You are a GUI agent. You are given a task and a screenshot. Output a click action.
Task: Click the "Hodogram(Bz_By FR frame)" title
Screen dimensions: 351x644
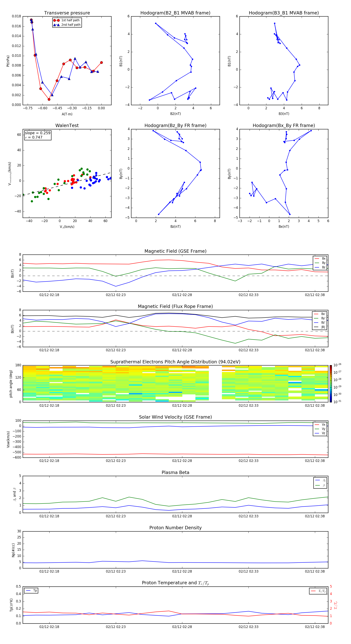[175, 125]
